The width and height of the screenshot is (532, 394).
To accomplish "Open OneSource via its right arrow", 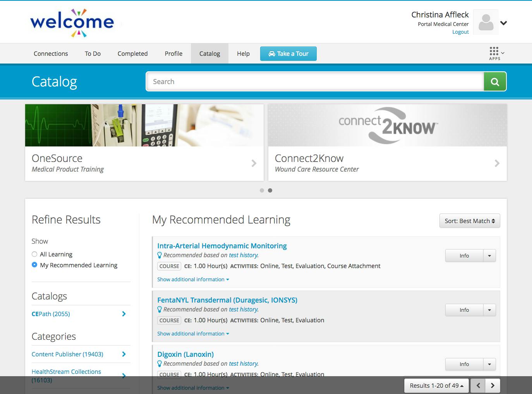I will point(254,163).
